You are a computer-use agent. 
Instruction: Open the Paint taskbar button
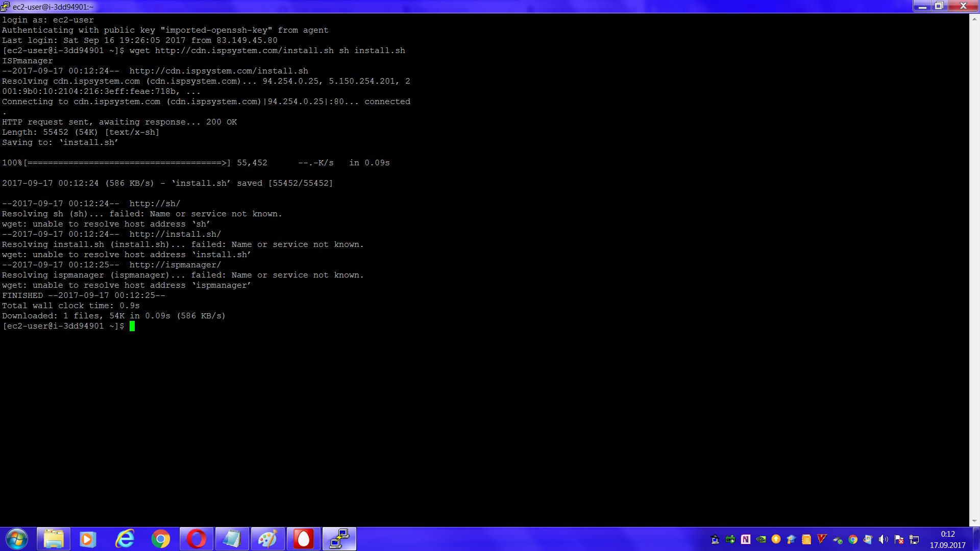[267, 539]
